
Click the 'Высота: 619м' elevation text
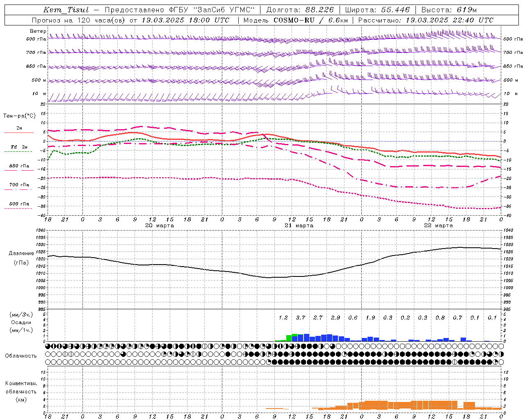(x=449, y=10)
